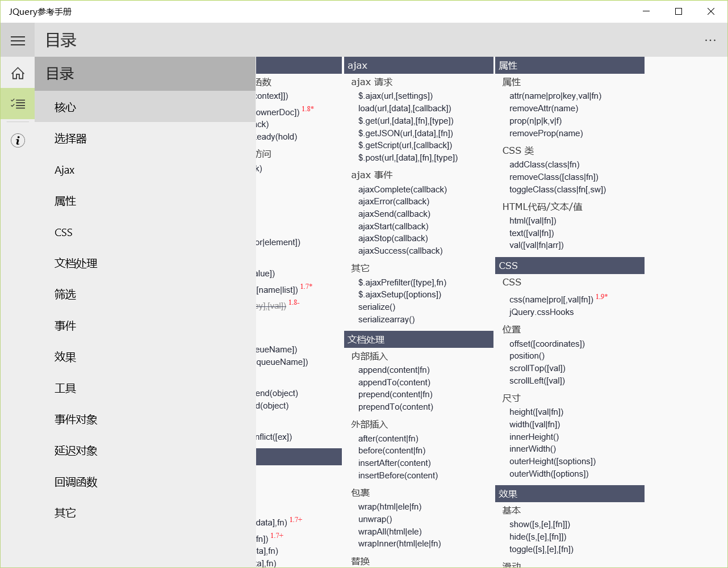Select 核心 in the contents menu
This screenshot has width=728, height=568.
click(145, 107)
